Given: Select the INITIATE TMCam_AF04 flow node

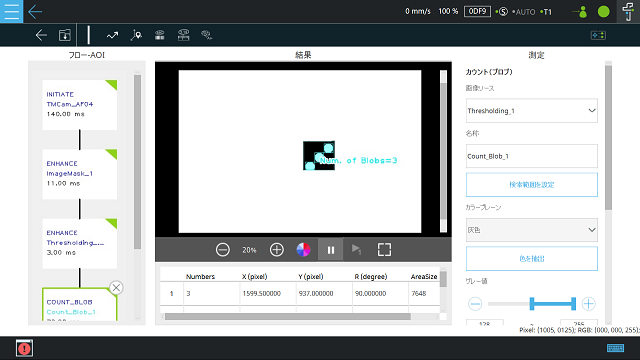Looking at the screenshot, I should point(80,105).
